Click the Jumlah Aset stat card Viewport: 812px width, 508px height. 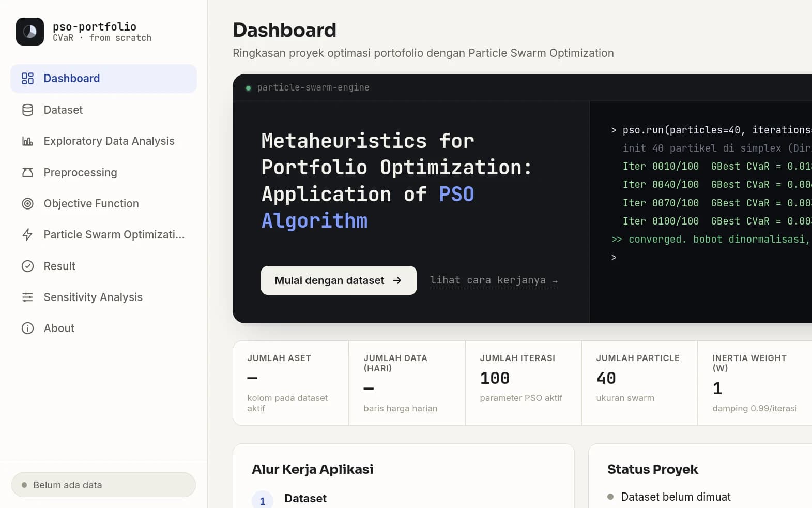click(290, 383)
